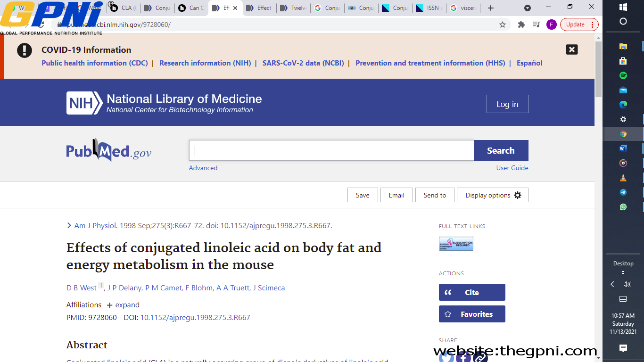
Task: Open Spotify from the taskbar
Action: (x=623, y=75)
